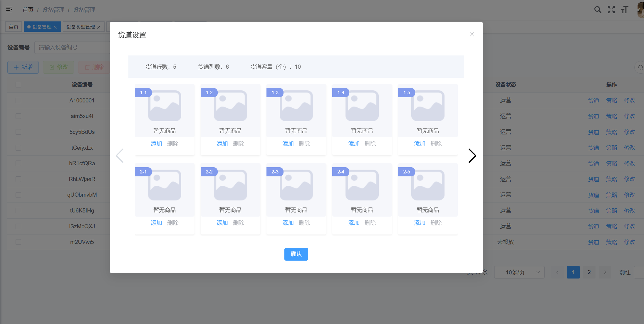
Task: Click 添加 under lane 1-1
Action: click(x=156, y=144)
